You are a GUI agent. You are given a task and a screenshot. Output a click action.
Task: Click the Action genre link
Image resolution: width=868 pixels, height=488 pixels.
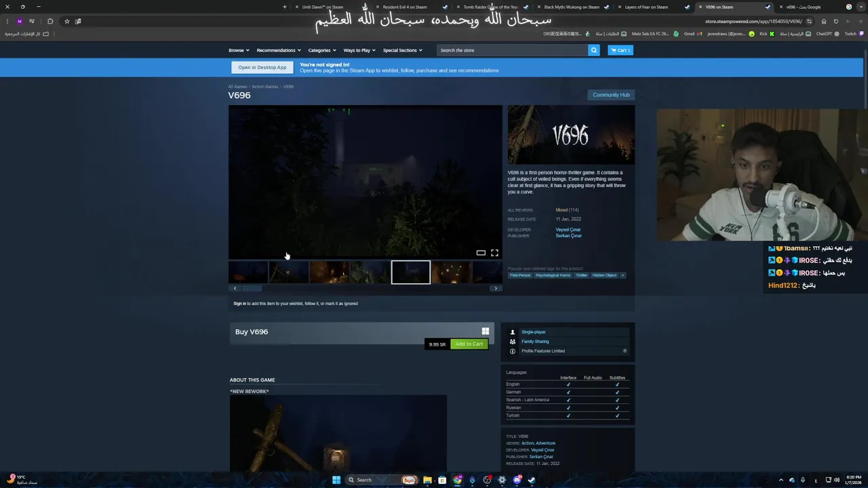point(528,443)
